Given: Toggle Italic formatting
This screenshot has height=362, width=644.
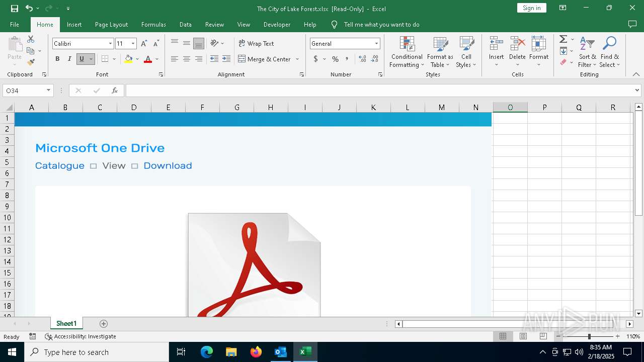Looking at the screenshot, I should pos(69,59).
